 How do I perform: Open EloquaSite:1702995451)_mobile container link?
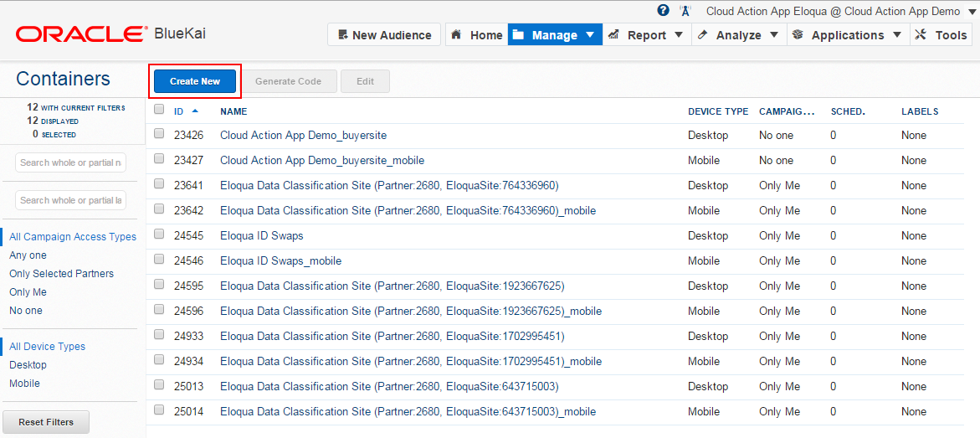pyautogui.click(x=411, y=361)
